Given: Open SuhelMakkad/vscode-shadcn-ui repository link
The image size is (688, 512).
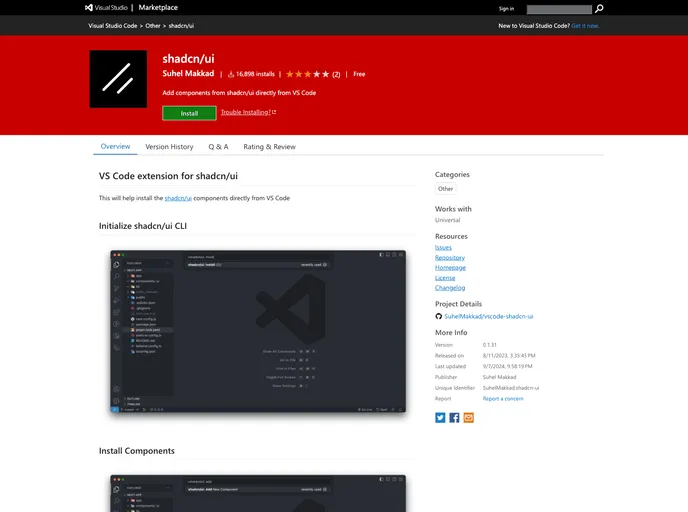Looking at the screenshot, I should click(x=489, y=316).
